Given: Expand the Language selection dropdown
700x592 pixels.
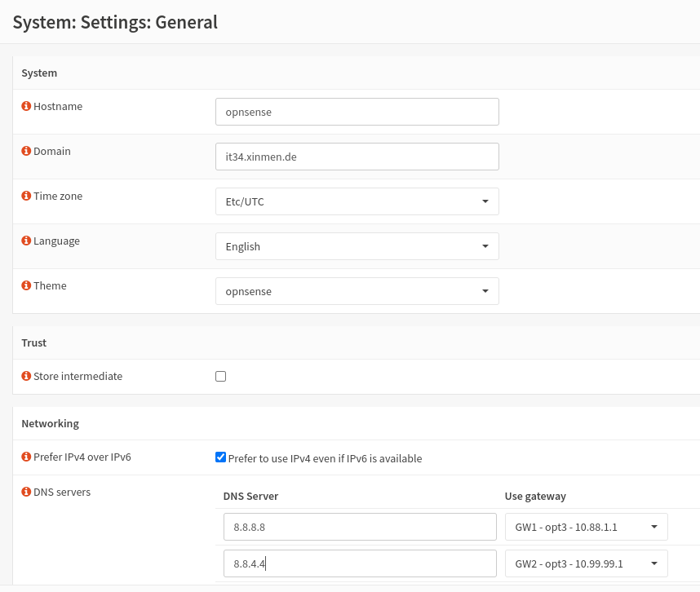Looking at the screenshot, I should coord(357,245).
